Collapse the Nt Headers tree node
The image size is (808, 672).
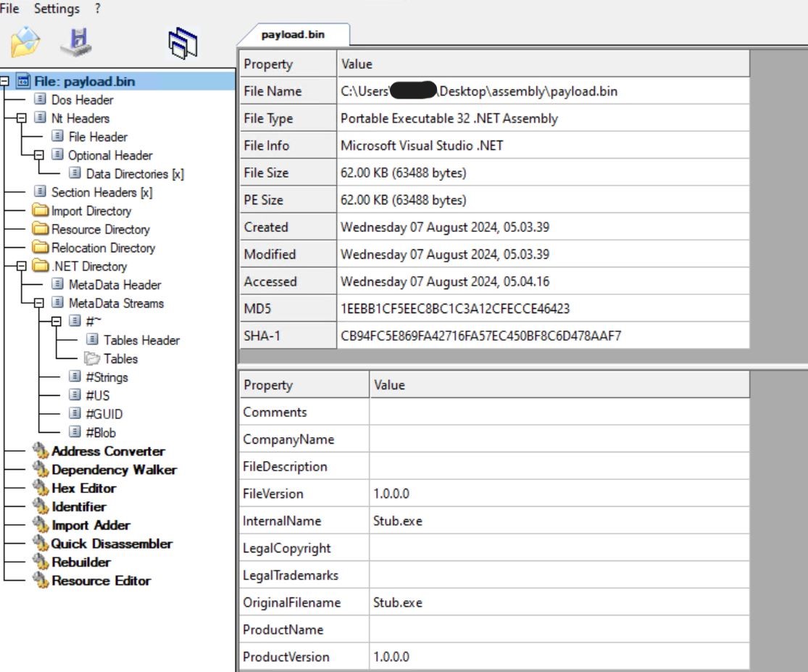point(21,118)
